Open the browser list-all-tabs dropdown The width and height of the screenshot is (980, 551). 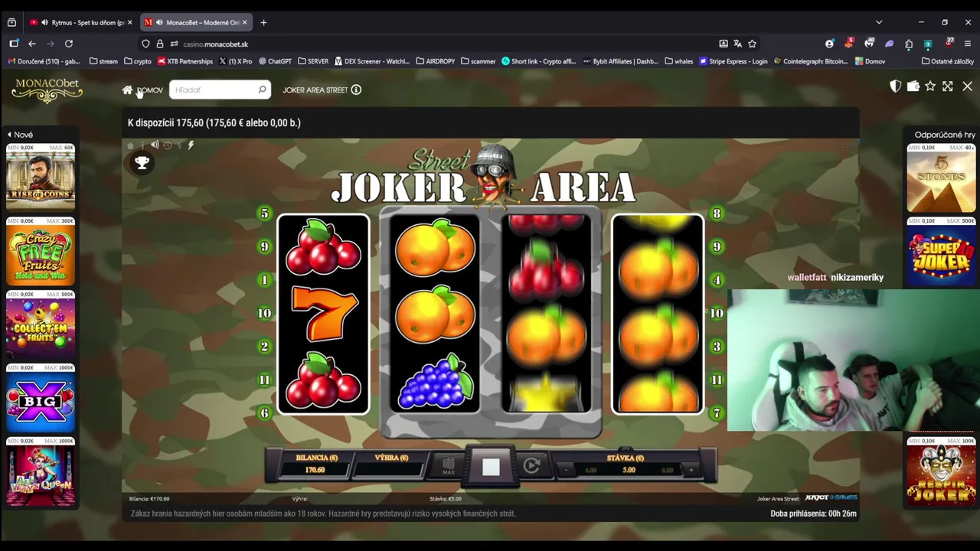pos(879,22)
